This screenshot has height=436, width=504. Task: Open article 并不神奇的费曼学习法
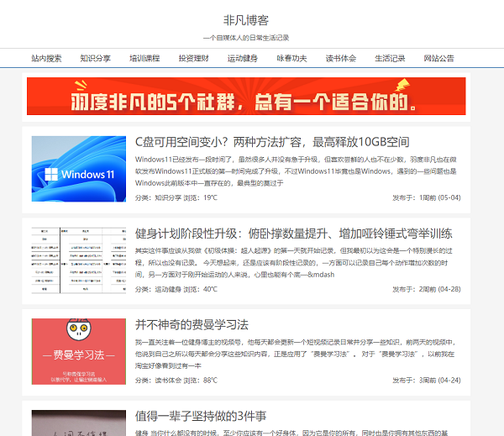[x=192, y=325]
